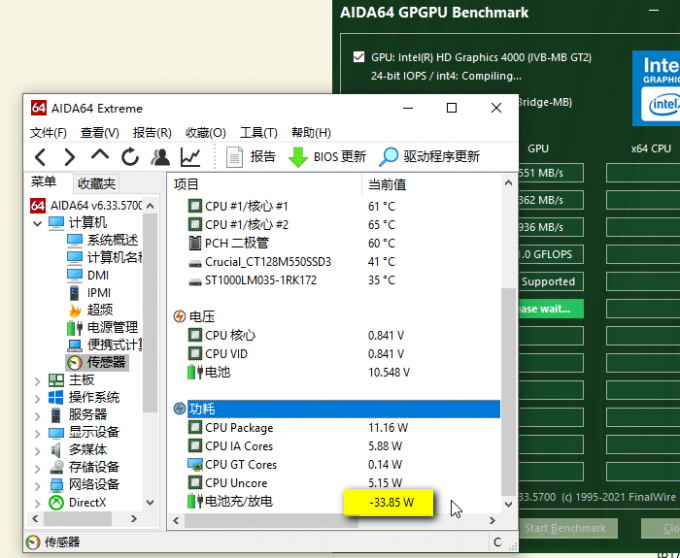680x558 pixels.
Task: Switch to the 收藏夹 tab
Action: click(x=97, y=184)
